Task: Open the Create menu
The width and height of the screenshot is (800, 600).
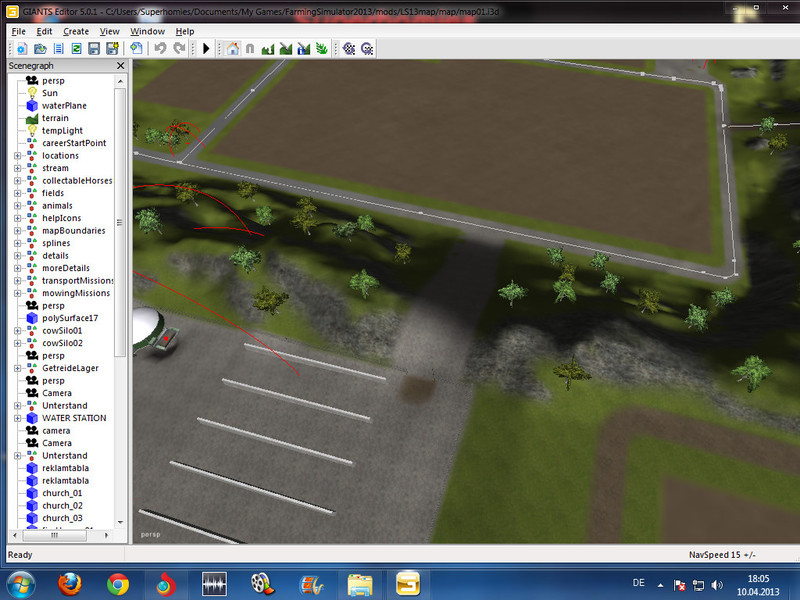Action: [76, 31]
